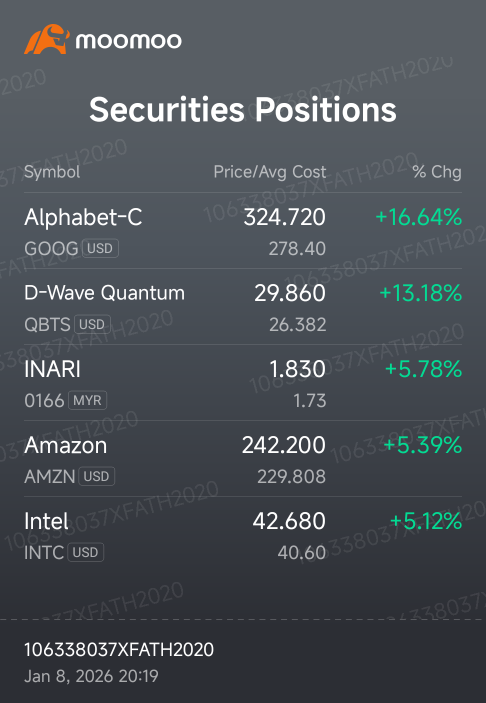Image resolution: width=486 pixels, height=703 pixels.
Task: Open the Intel position row
Action: (243, 535)
